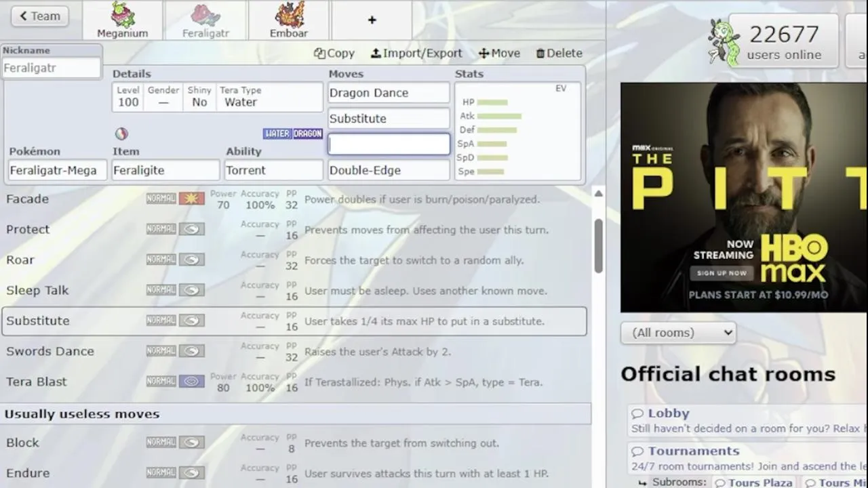Click the HP stat bar

pyautogui.click(x=492, y=102)
